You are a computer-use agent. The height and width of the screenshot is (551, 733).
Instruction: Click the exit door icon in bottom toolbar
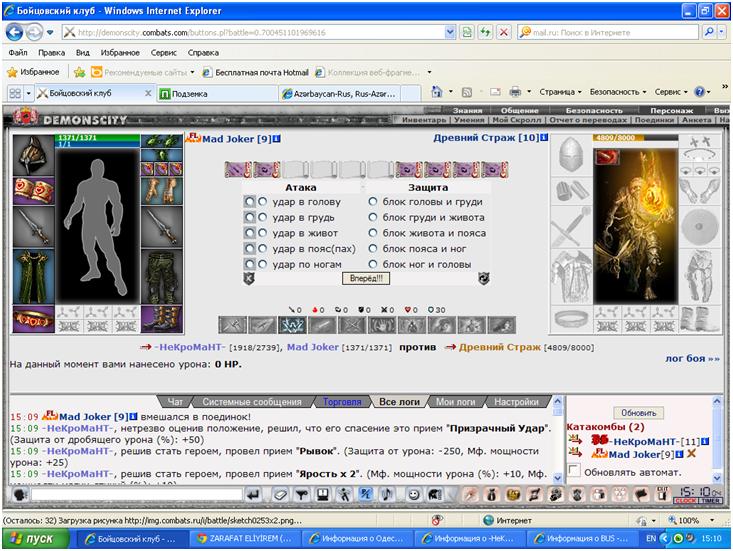tap(662, 494)
